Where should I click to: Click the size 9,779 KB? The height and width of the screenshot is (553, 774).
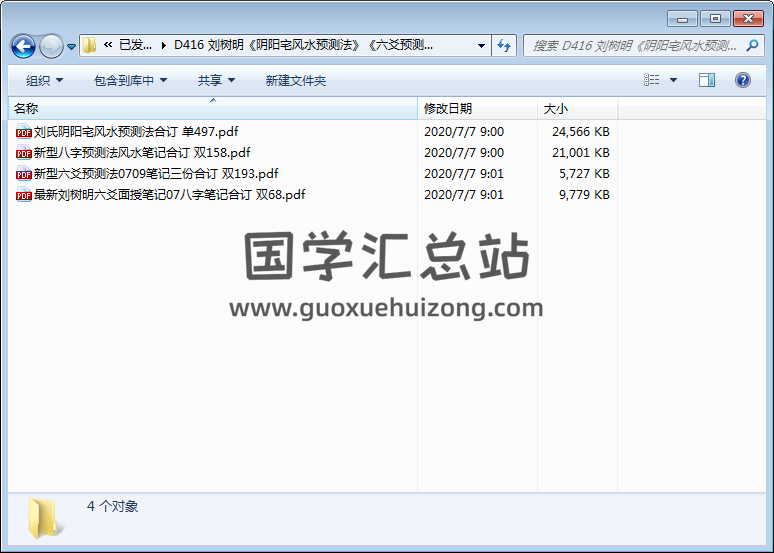coord(584,195)
